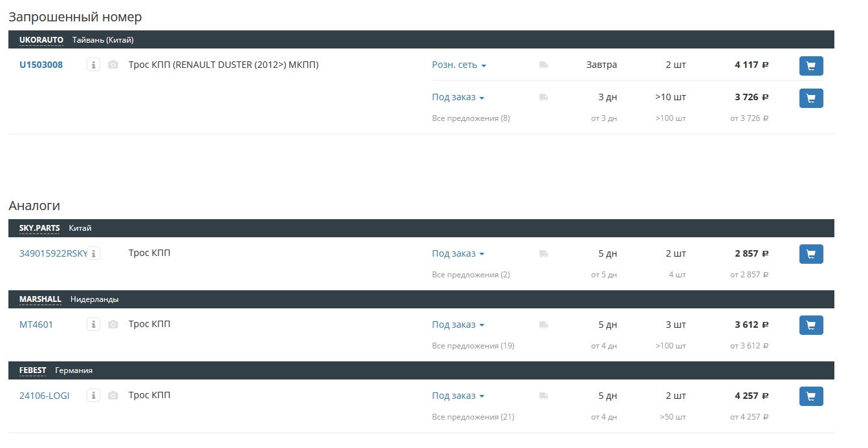Show all 8 offers for U1503008
The image size is (868, 448).
[x=471, y=118]
